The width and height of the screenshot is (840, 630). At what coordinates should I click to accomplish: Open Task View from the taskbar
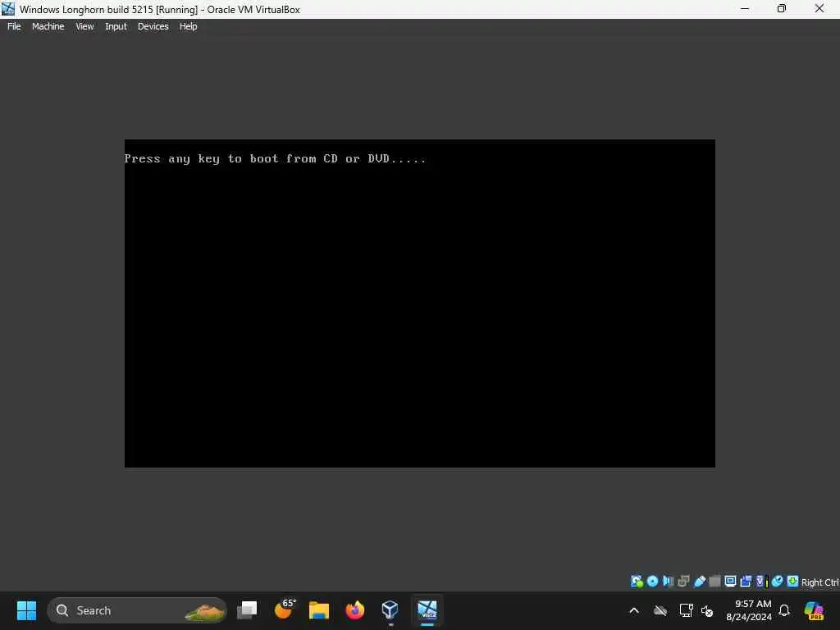247,610
